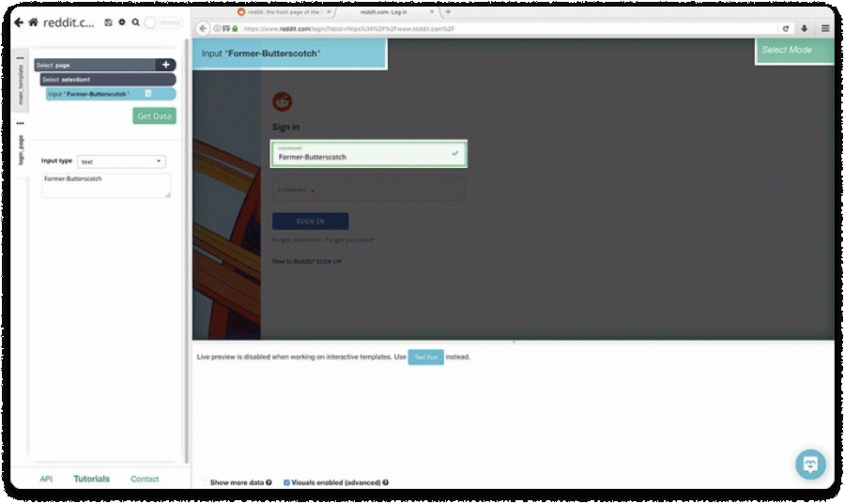Click the browser back arrow button
The image size is (845, 504).
(x=203, y=28)
